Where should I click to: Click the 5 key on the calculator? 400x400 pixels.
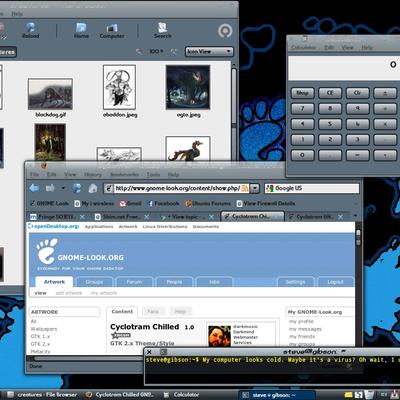pos(330,124)
